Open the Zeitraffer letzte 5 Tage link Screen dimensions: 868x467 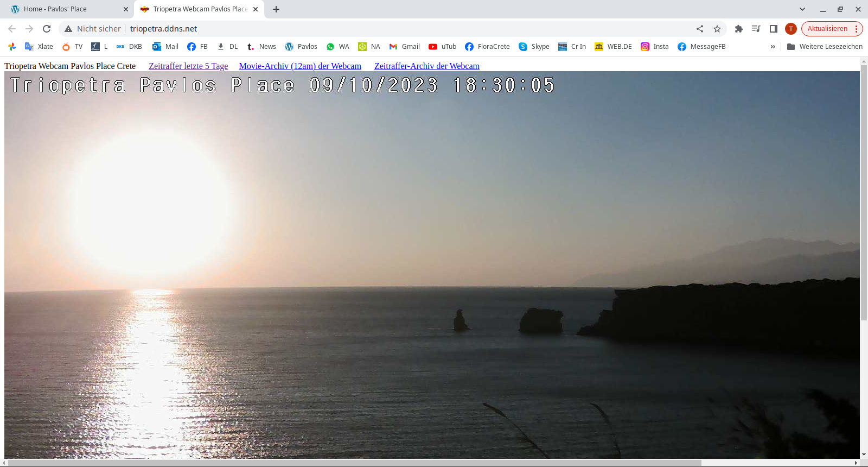[x=188, y=66]
